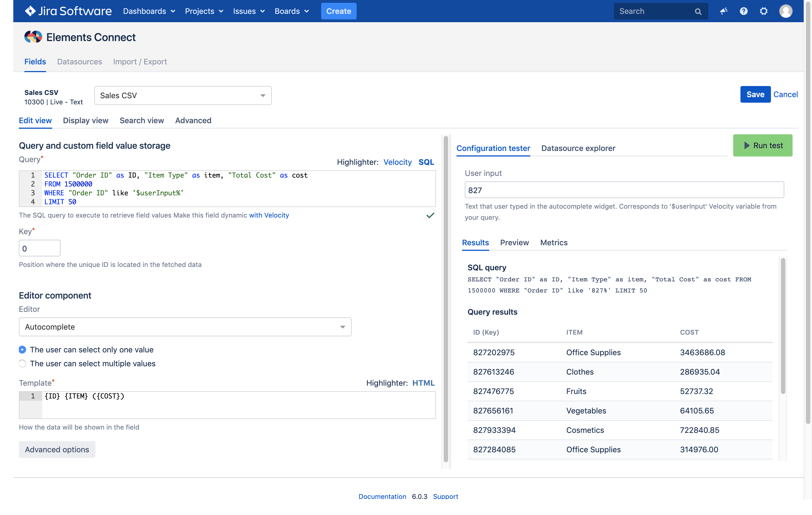This screenshot has height=515, width=812.
Task: Click the User input text field
Action: click(x=624, y=190)
